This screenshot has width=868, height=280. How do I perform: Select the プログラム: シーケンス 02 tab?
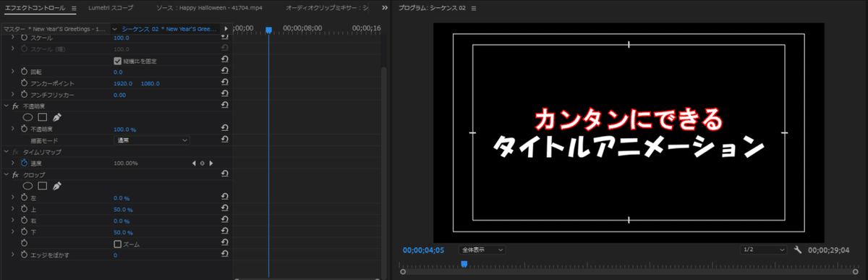pyautogui.click(x=432, y=8)
